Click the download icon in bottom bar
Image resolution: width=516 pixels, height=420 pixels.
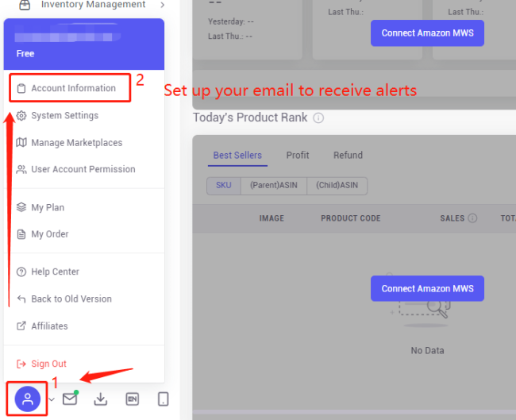(100, 399)
